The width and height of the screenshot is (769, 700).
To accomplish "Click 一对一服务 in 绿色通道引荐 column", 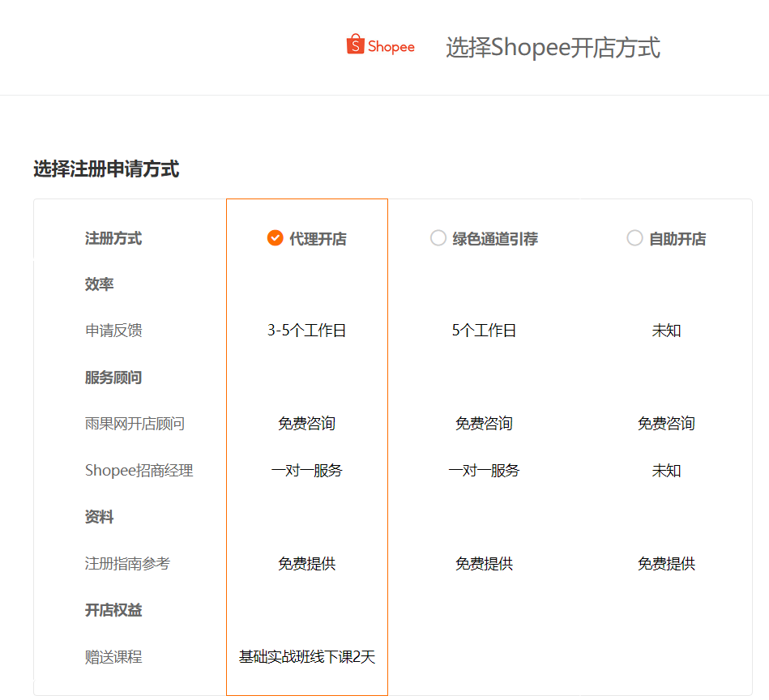I will pyautogui.click(x=484, y=471).
